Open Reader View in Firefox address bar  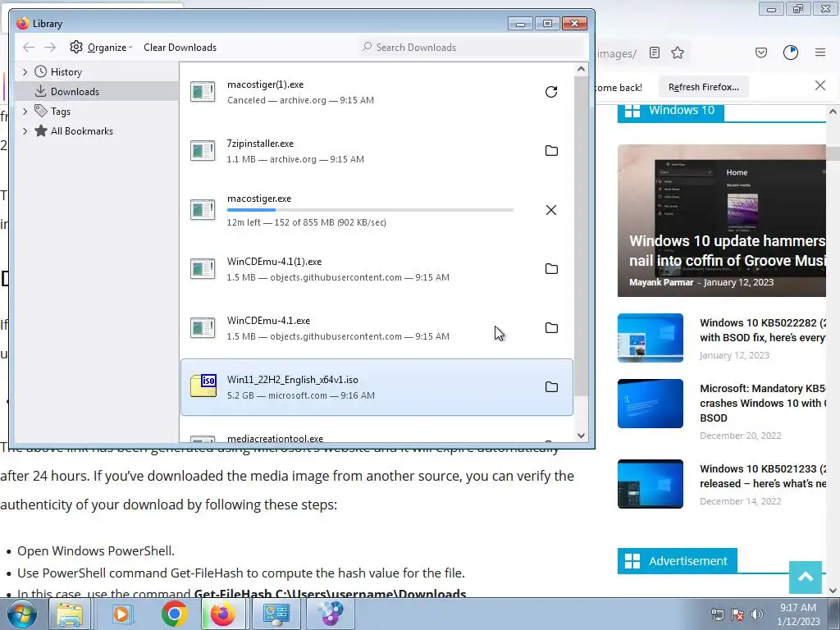tap(654, 52)
